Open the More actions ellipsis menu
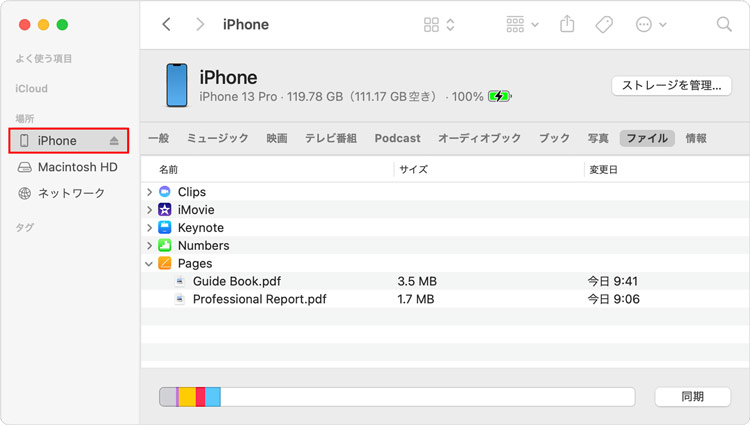Viewport: 750px width, 425px height. (651, 24)
